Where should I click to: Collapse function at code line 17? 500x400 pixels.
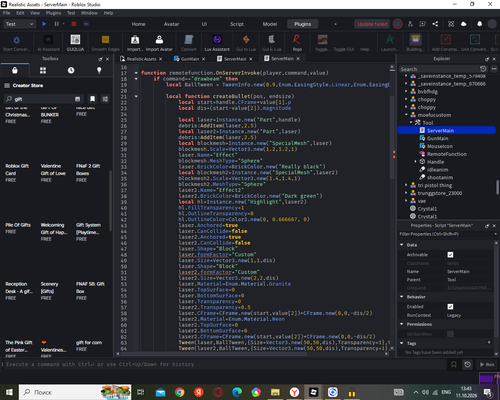point(136,73)
